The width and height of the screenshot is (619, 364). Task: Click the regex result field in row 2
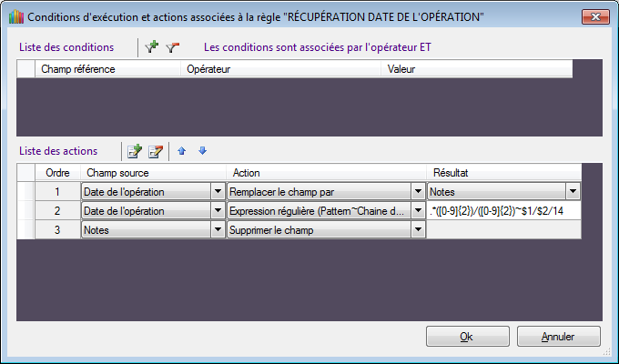pyautogui.click(x=503, y=211)
